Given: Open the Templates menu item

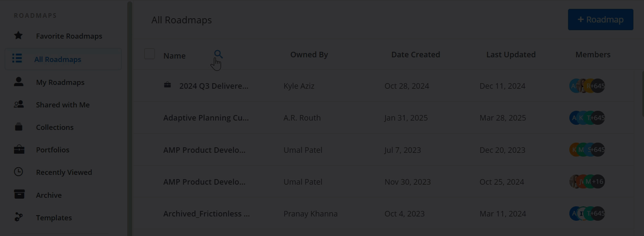Looking at the screenshot, I should coord(54,218).
